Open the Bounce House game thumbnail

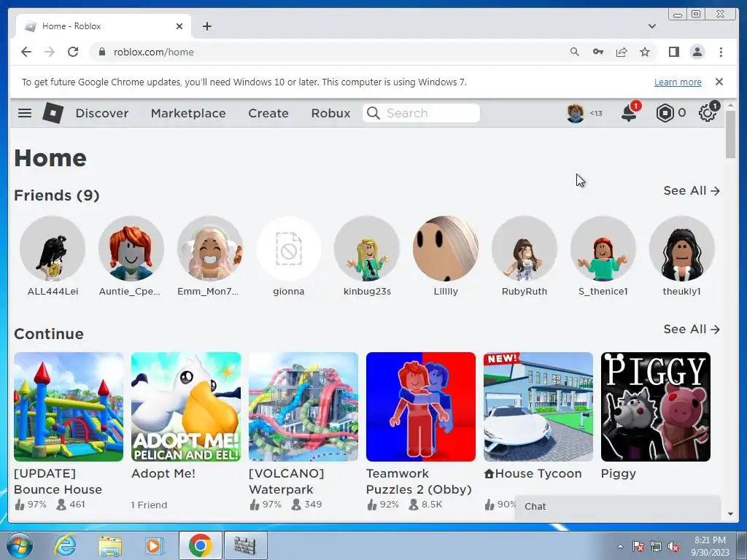pyautogui.click(x=69, y=407)
